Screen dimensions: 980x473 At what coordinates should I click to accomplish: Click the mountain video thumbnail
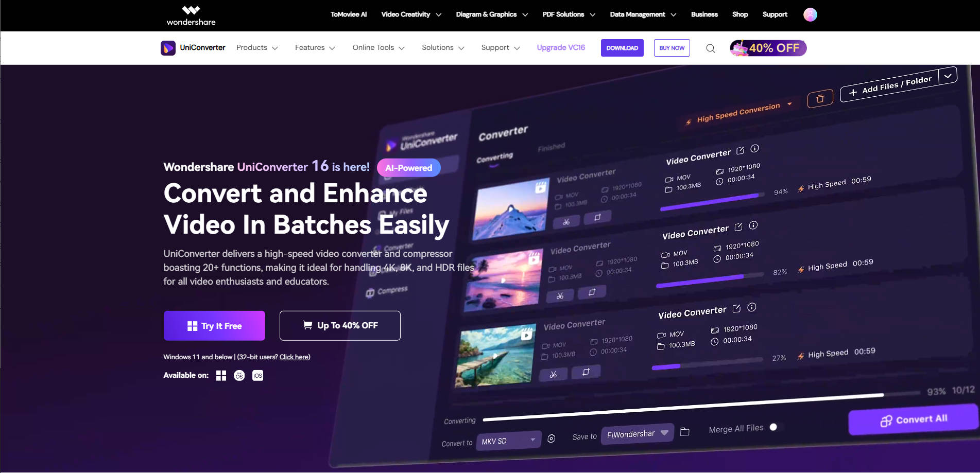(x=510, y=211)
